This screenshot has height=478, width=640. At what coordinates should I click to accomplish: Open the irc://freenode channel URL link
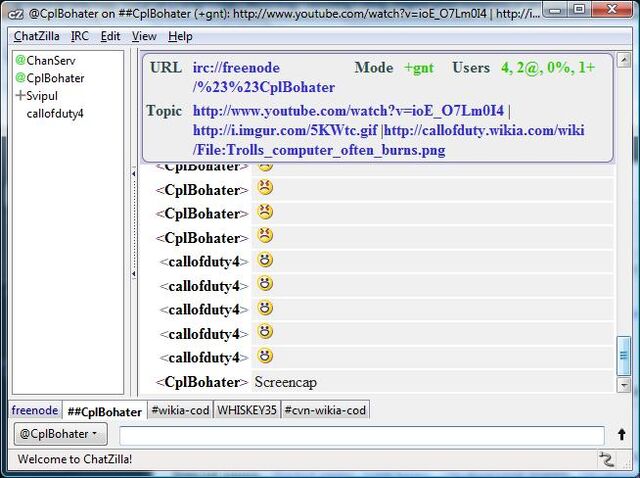click(264, 77)
